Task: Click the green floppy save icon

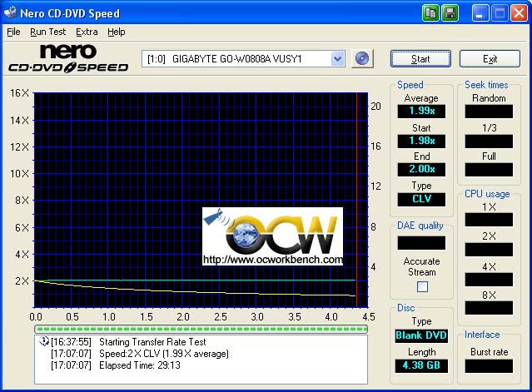Action: 450,13
